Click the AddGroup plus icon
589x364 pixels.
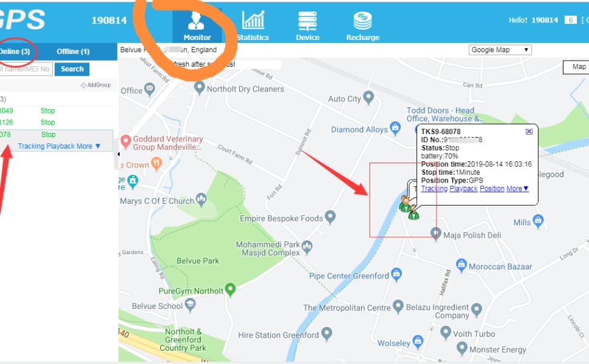tap(83, 85)
